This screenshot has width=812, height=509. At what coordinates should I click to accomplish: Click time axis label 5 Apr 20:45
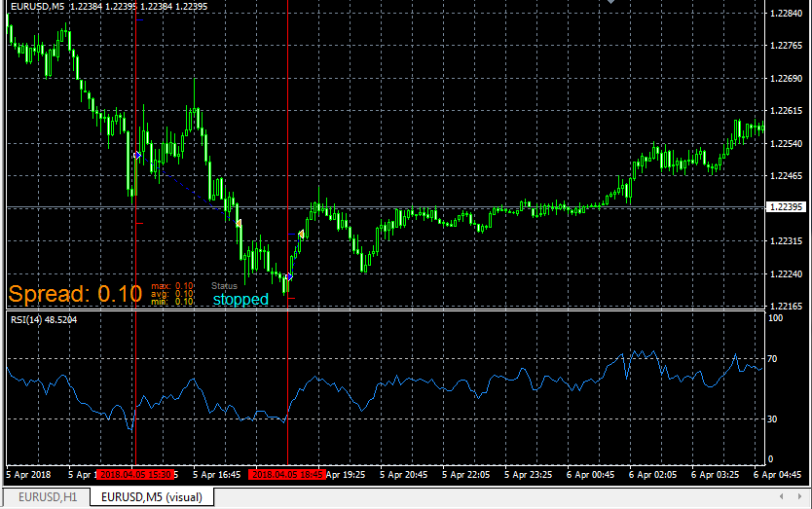(403, 474)
